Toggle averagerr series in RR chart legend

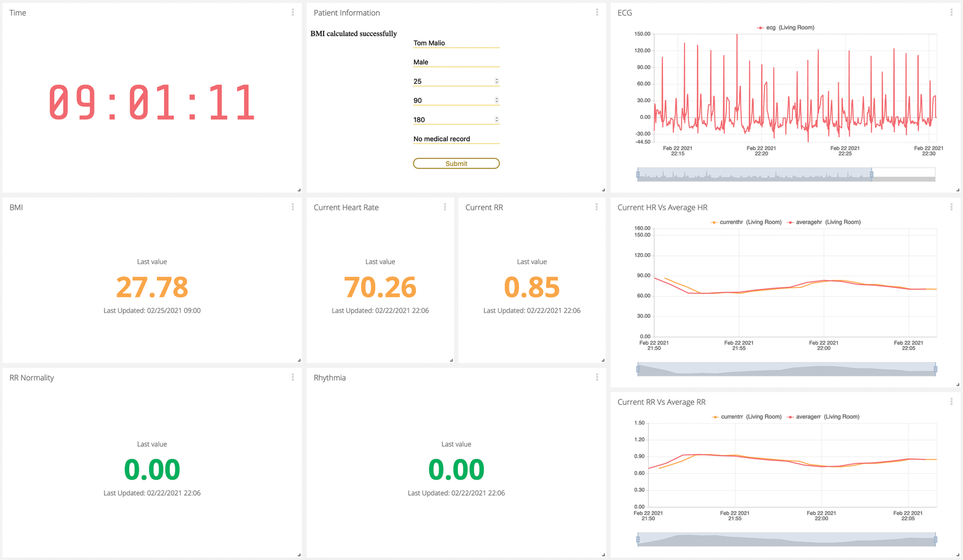[823, 417]
